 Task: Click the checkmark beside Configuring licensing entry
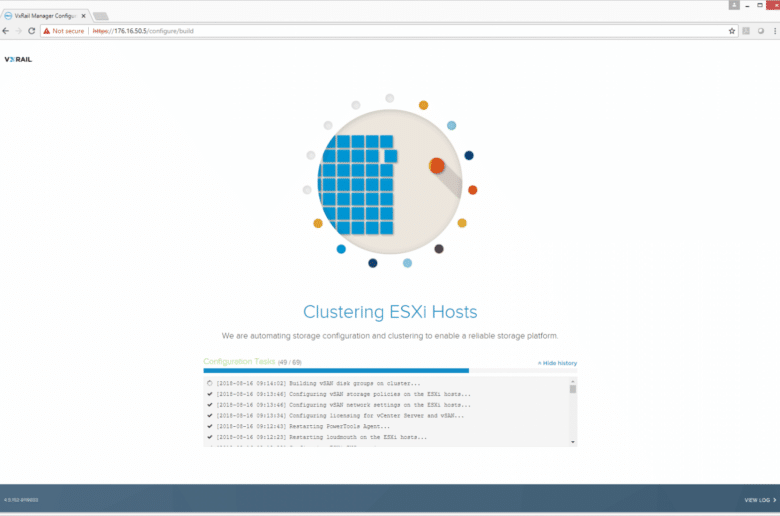point(209,415)
